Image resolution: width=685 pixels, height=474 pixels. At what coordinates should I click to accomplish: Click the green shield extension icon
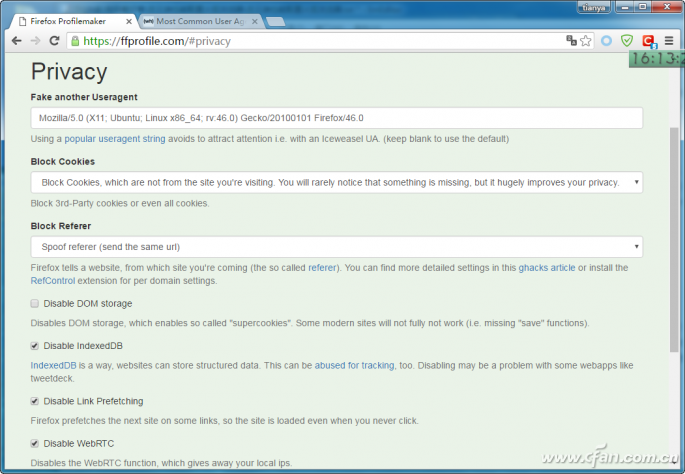[627, 41]
